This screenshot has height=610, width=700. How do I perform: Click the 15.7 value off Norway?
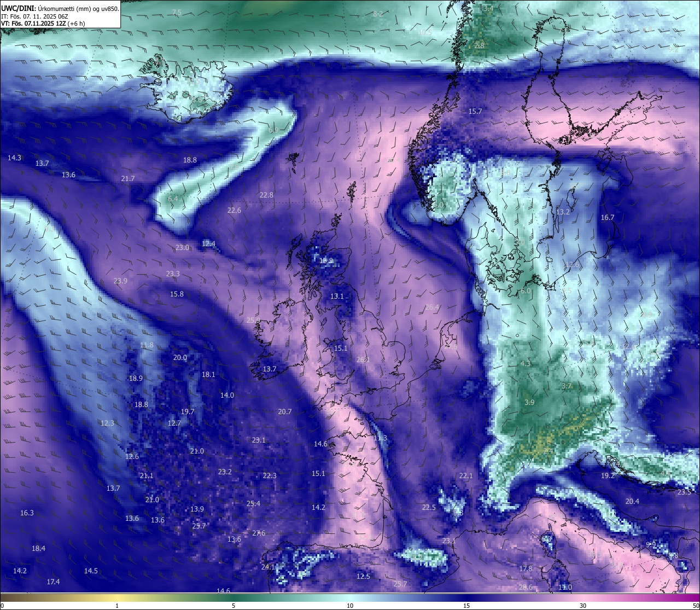tap(475, 111)
